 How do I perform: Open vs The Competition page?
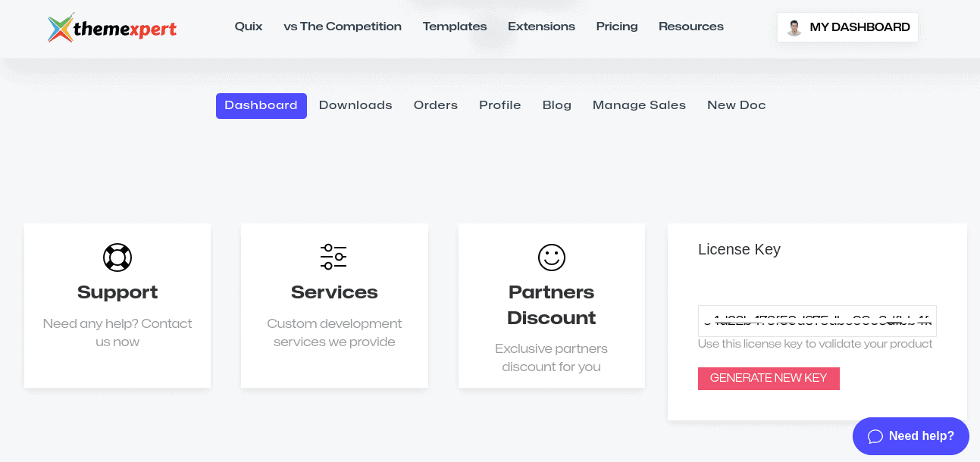point(343,27)
